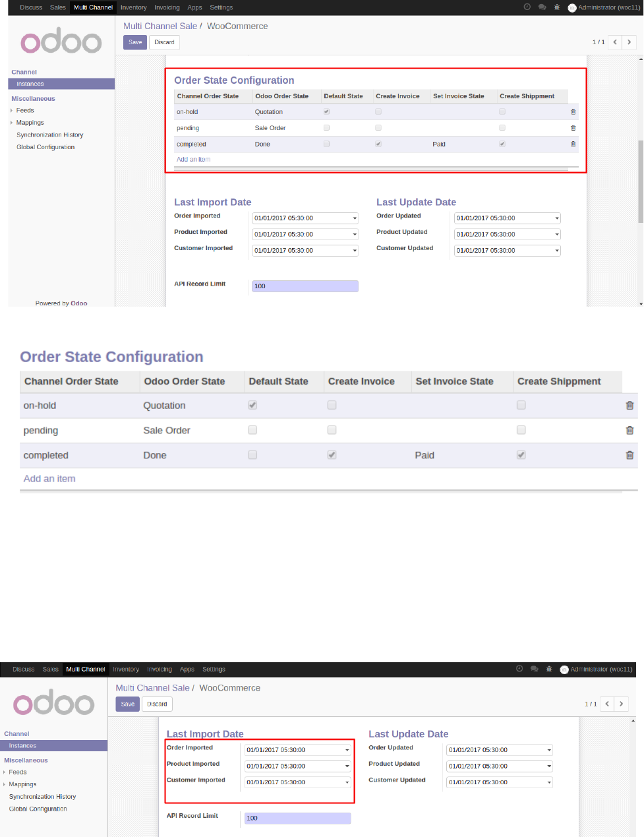This screenshot has width=644, height=837.
Task: Go to next record arrow in bottom screenshot
Action: tap(621, 704)
